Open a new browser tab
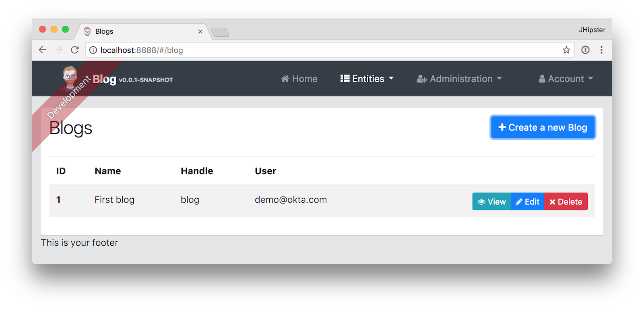Viewport: 644px width, 310px height. [x=220, y=32]
